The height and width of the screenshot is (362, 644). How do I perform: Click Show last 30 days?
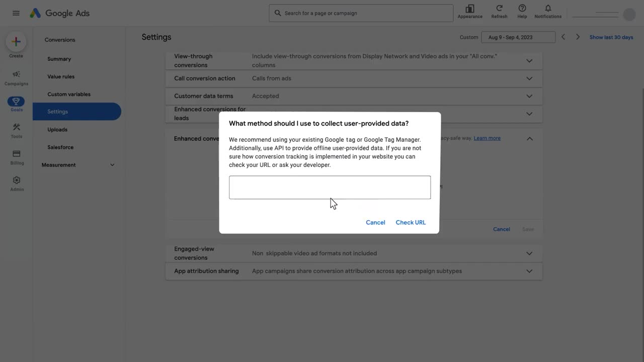pyautogui.click(x=611, y=37)
